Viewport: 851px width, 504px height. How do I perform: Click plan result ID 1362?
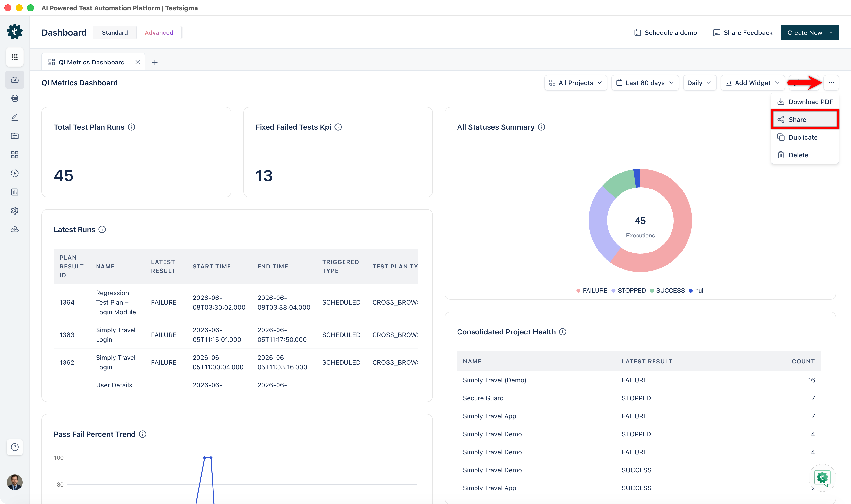tap(67, 362)
